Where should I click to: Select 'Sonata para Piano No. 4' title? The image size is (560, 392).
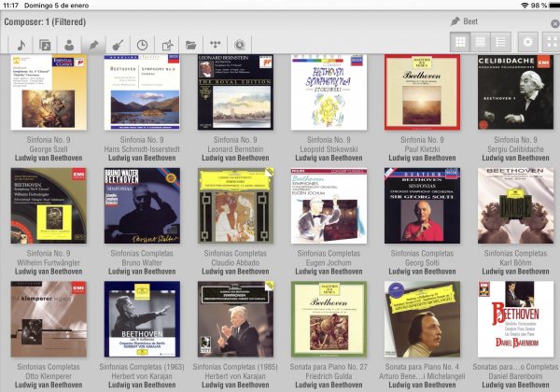pyautogui.click(x=422, y=367)
